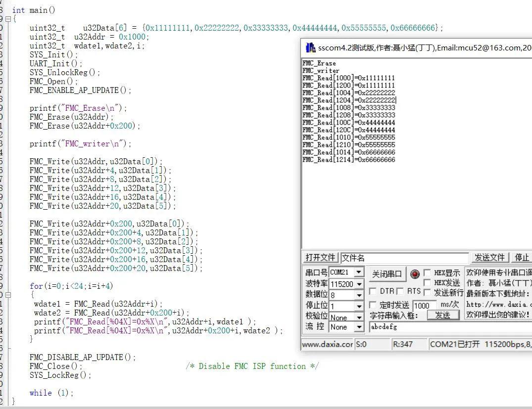Open the 流控 flow control dropdown
This screenshot has width=532, height=409.
click(x=359, y=327)
